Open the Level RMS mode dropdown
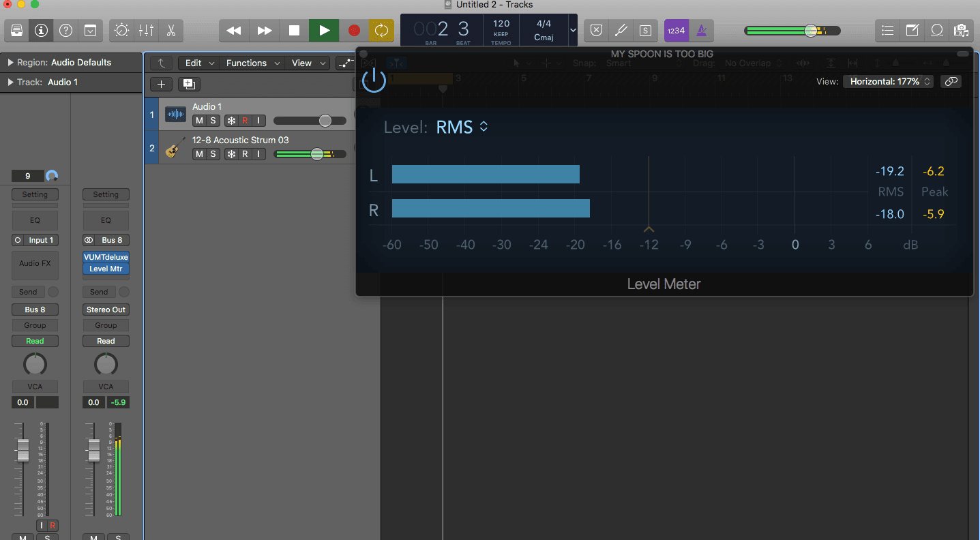Screen dimensions: 980x540 coord(463,127)
